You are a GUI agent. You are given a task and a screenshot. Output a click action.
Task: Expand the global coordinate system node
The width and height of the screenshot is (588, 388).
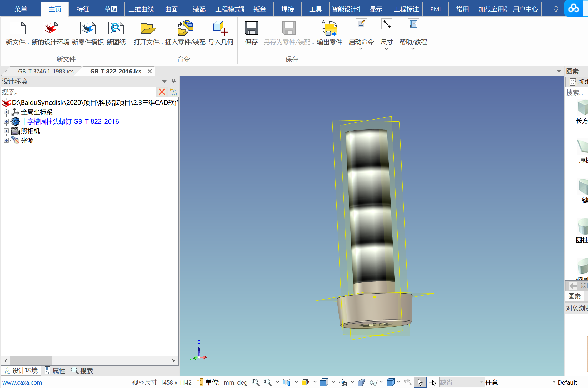(x=6, y=112)
